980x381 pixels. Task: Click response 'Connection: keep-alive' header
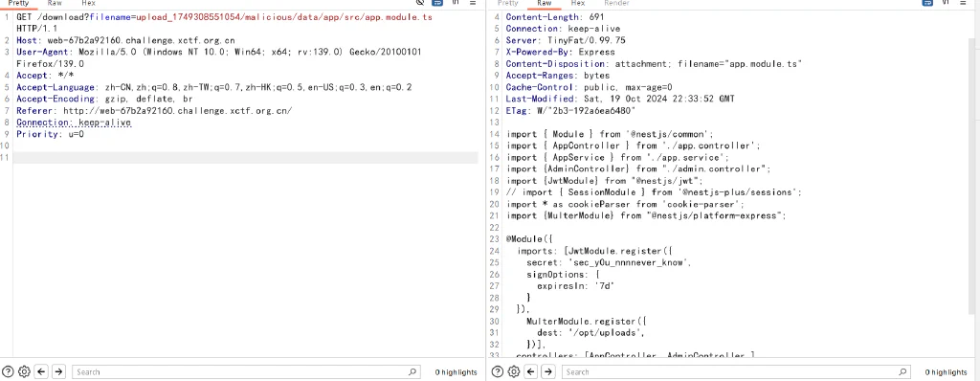pos(563,29)
